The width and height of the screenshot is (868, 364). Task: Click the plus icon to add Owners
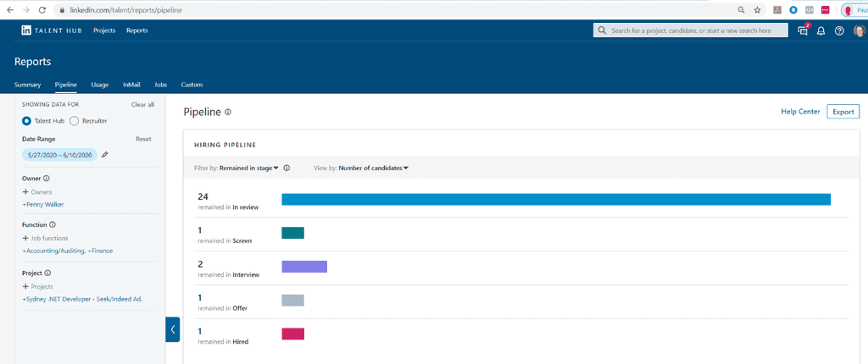pyautogui.click(x=25, y=192)
